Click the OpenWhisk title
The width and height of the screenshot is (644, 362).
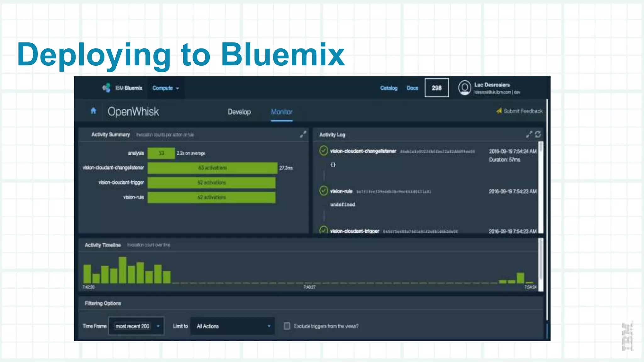[133, 112]
